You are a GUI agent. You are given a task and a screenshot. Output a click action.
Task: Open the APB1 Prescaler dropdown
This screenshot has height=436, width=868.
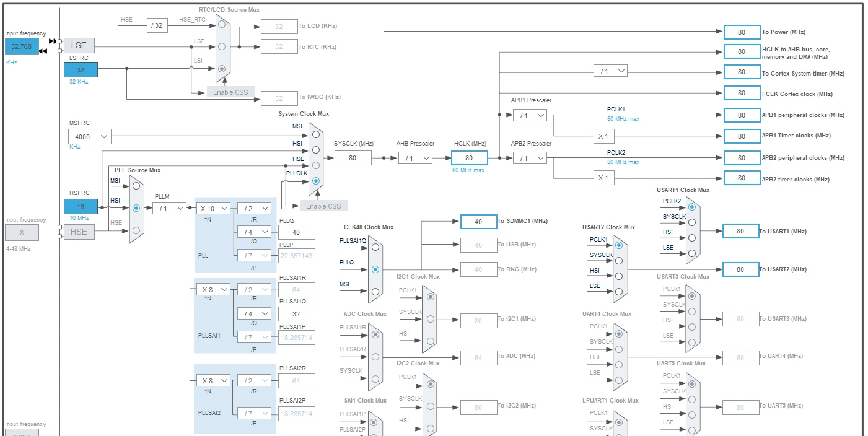coord(530,115)
